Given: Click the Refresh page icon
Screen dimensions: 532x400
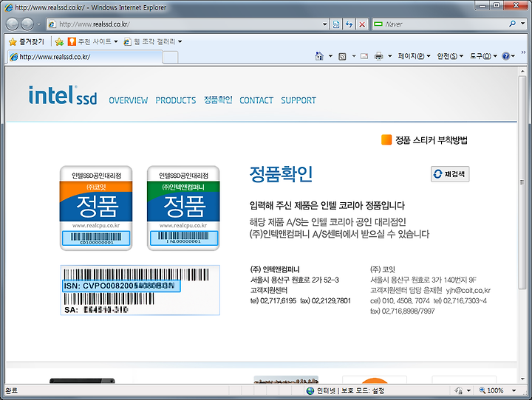Looking at the screenshot, I should [349, 24].
